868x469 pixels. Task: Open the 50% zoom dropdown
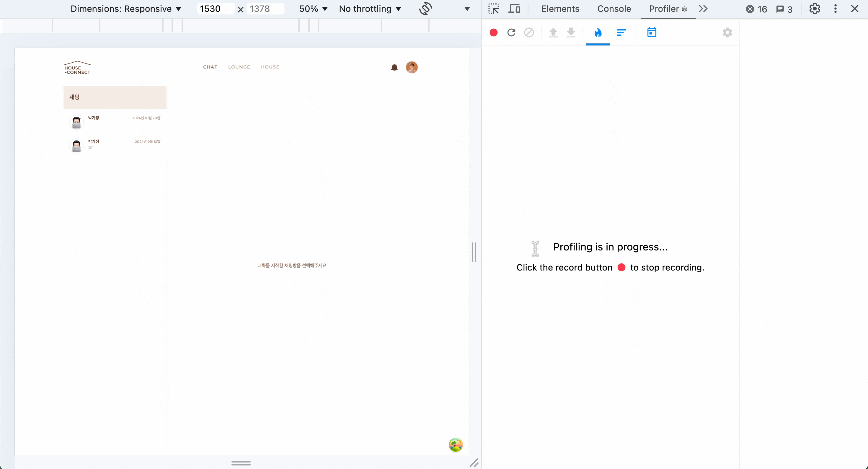coord(313,9)
